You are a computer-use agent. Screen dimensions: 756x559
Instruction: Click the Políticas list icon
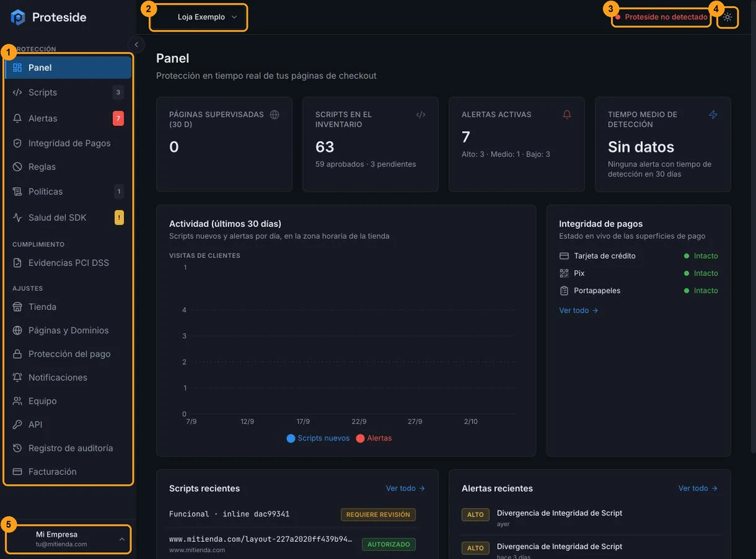tap(17, 191)
